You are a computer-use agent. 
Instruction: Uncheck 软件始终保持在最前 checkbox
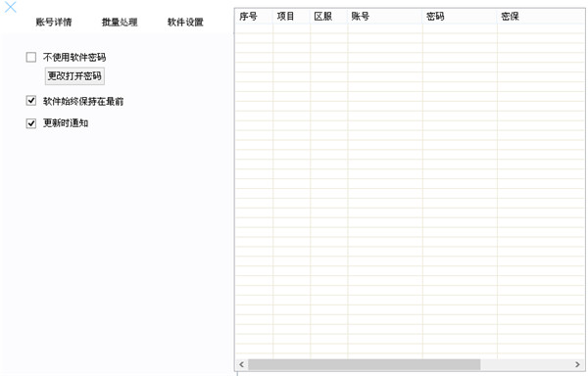click(x=31, y=101)
